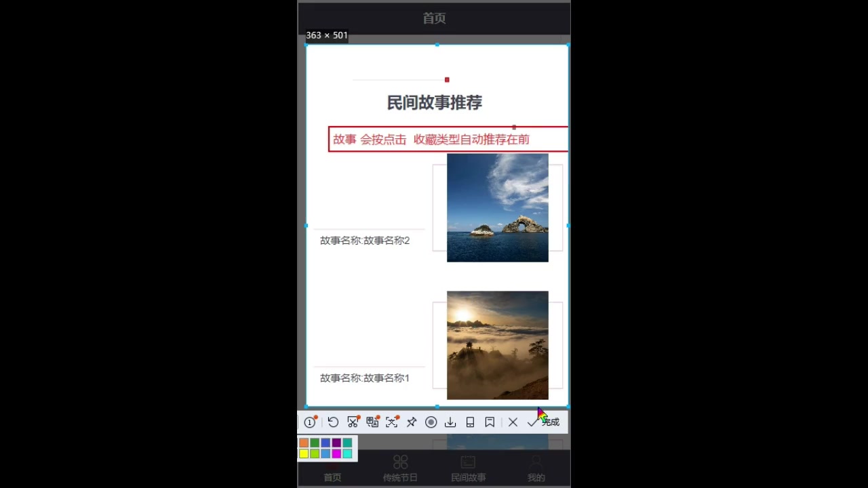
Task: Pick the light blue color swatch
Action: coord(325,453)
